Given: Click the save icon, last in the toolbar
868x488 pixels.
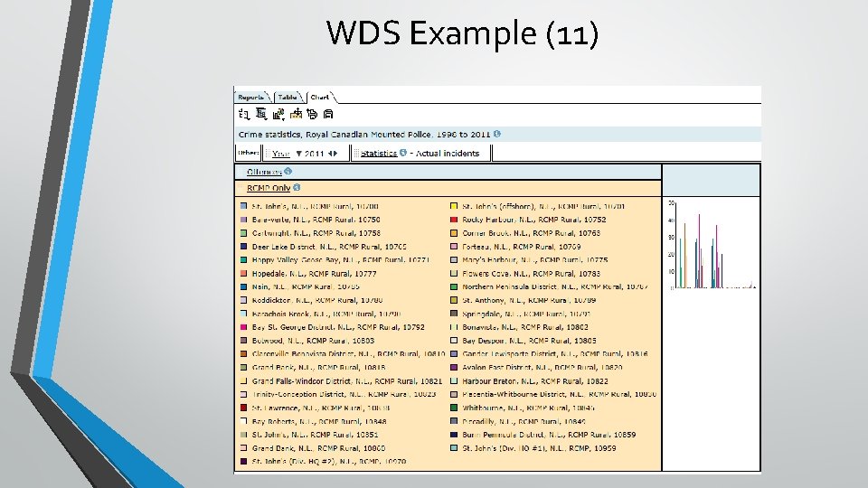Looking at the screenshot, I should pyautogui.click(x=328, y=114).
